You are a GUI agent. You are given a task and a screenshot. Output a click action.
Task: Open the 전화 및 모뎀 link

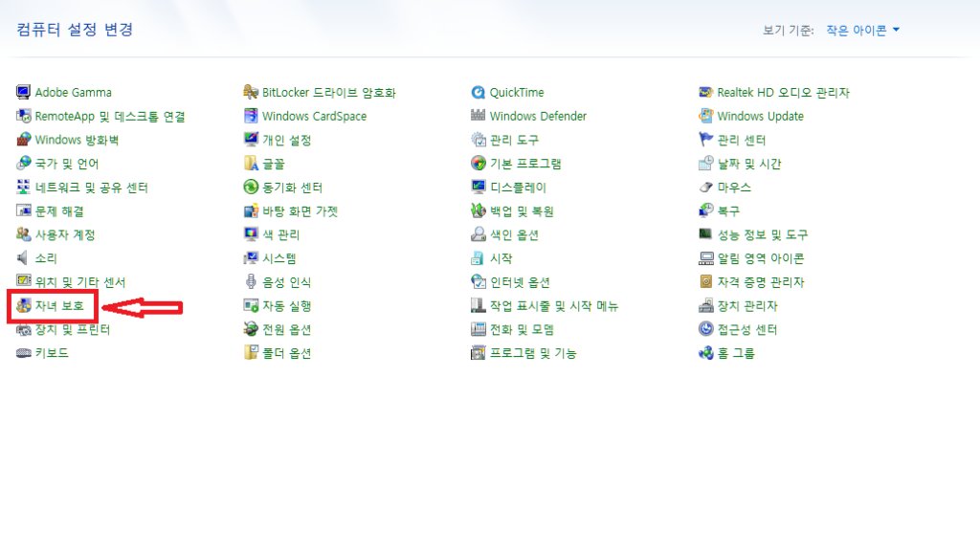tap(522, 330)
